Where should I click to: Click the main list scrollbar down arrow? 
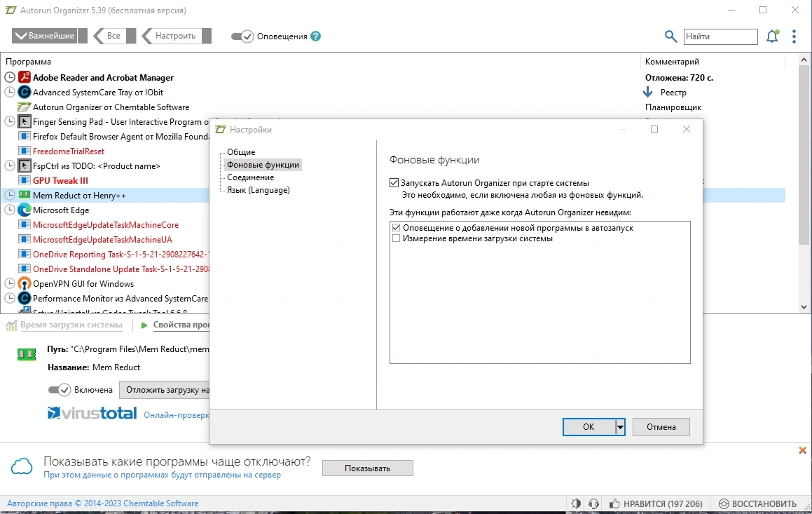pos(804,306)
